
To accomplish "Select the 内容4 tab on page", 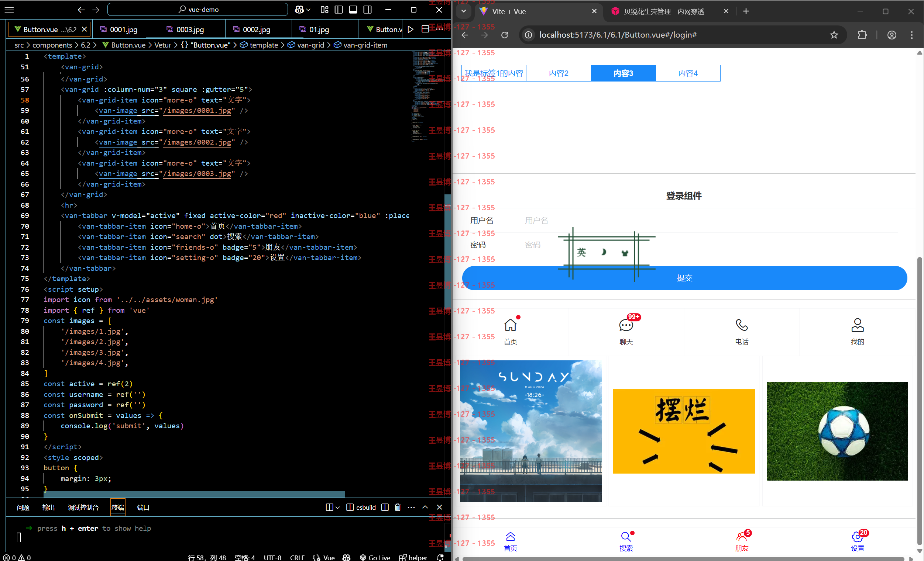I will pyautogui.click(x=688, y=73).
